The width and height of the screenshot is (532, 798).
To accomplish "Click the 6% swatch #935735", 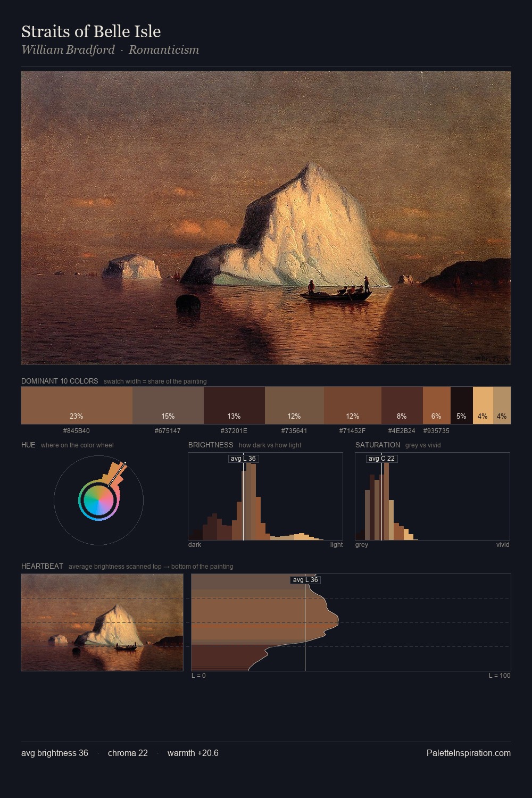I will click(x=437, y=405).
